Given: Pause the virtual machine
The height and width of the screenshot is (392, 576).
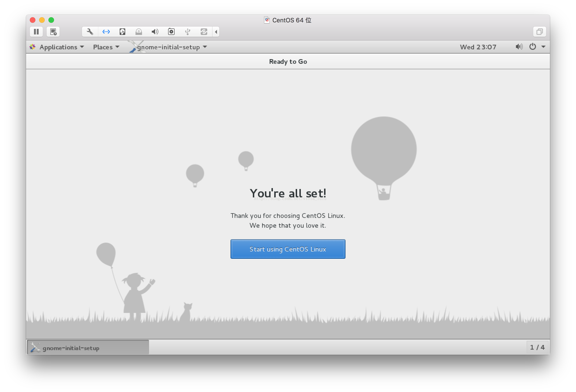Looking at the screenshot, I should click(x=36, y=32).
